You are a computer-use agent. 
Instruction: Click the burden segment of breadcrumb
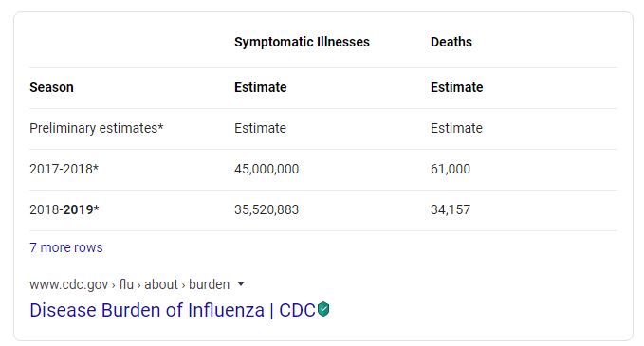(209, 284)
